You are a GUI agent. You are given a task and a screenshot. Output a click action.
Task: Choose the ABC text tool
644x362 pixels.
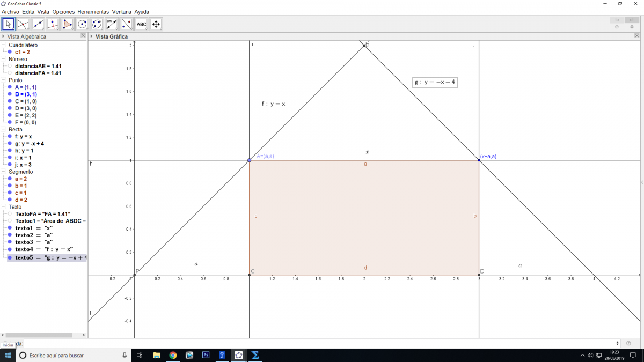point(141,24)
